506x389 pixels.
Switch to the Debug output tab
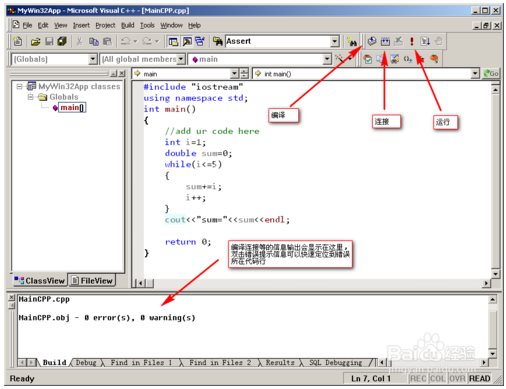point(86,363)
